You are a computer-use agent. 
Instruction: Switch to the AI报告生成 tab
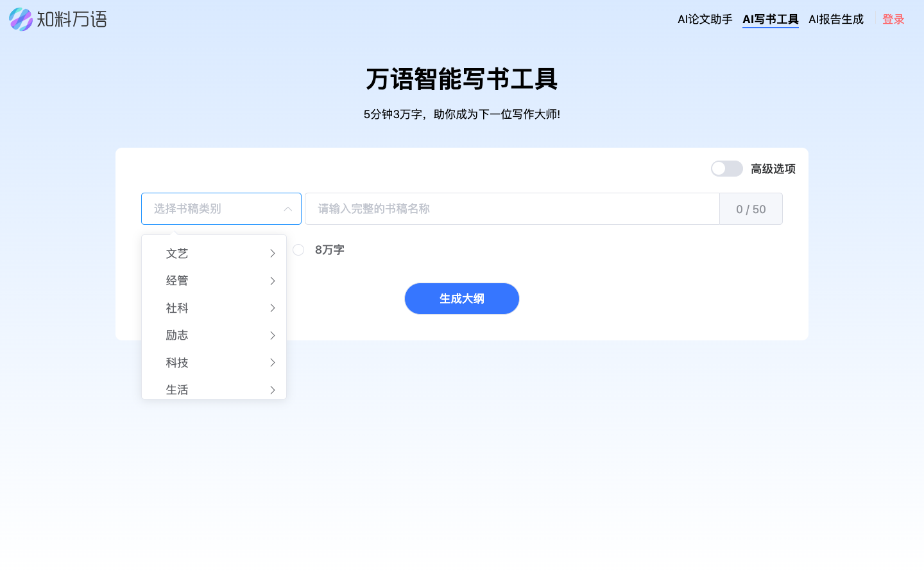pyautogui.click(x=835, y=19)
